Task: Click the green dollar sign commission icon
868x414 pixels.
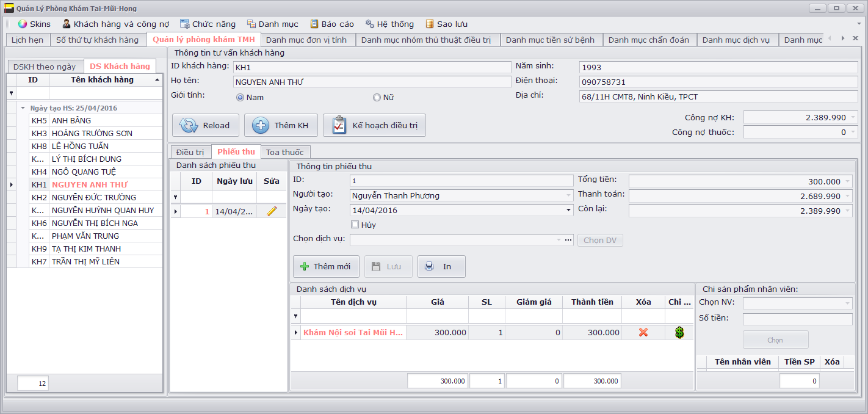Action: click(x=679, y=333)
